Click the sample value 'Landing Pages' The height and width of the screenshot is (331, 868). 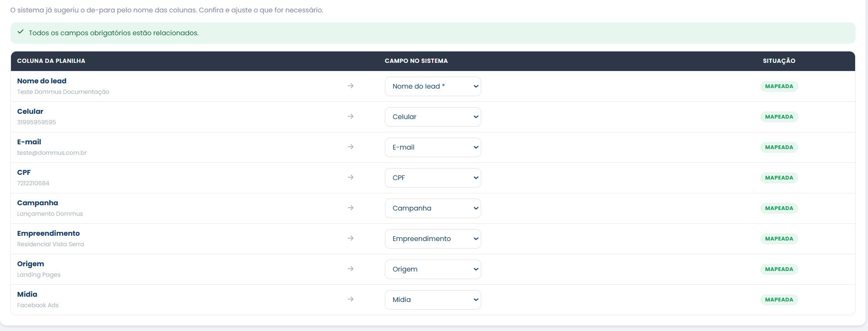pos(39,275)
